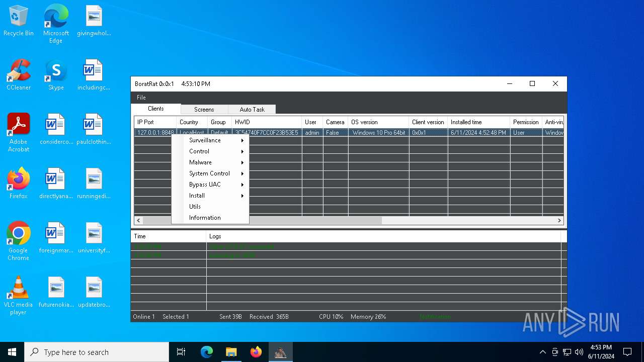Viewport: 644px width, 362px height.
Task: Select the givingwhol... image file icon
Action: coord(94,21)
